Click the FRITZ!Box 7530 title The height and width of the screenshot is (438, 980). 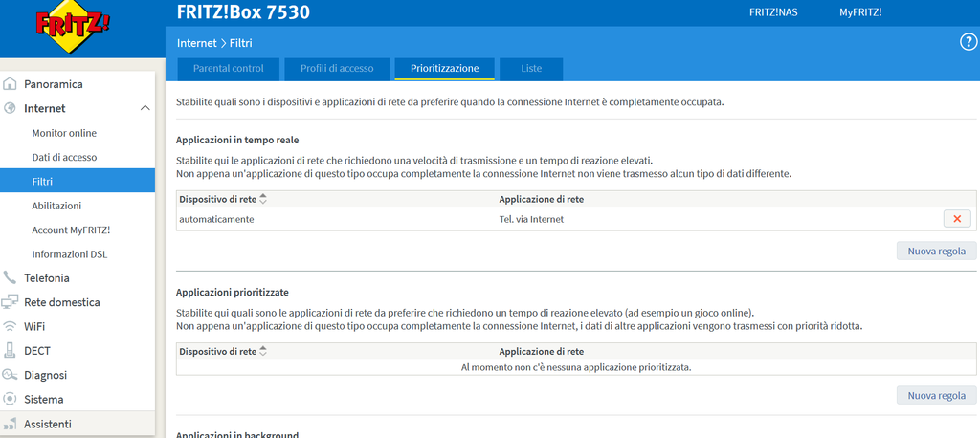243,11
